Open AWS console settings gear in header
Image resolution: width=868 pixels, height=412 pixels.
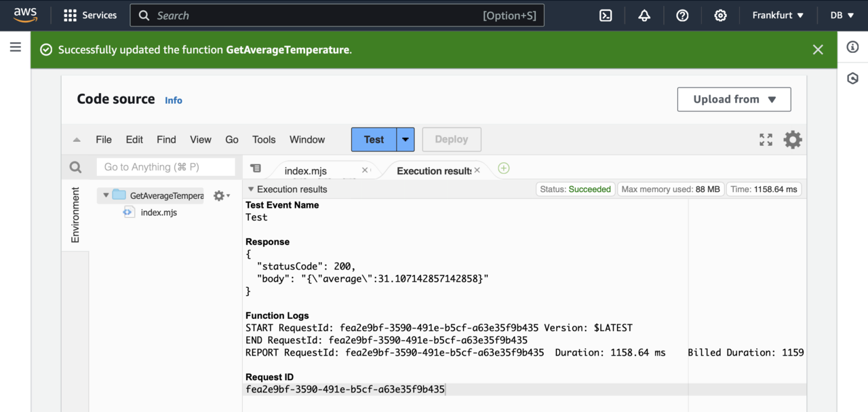[720, 16]
